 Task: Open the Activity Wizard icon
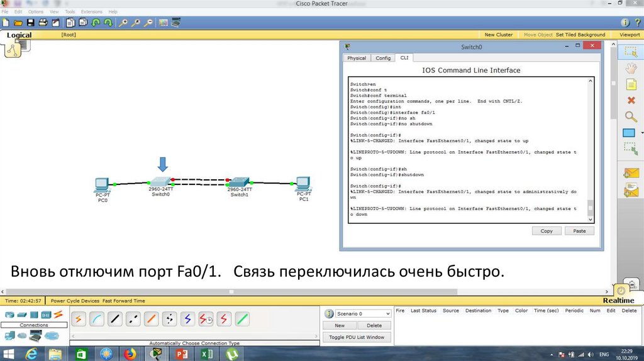click(55, 23)
